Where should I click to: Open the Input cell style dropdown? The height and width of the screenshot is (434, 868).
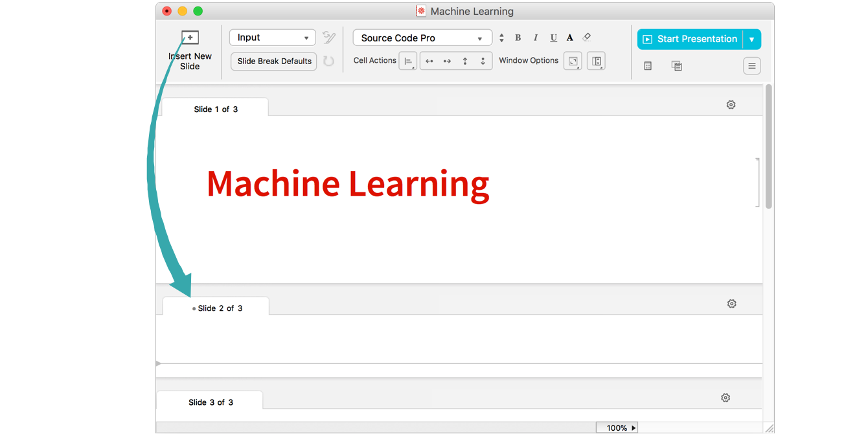[x=273, y=38]
